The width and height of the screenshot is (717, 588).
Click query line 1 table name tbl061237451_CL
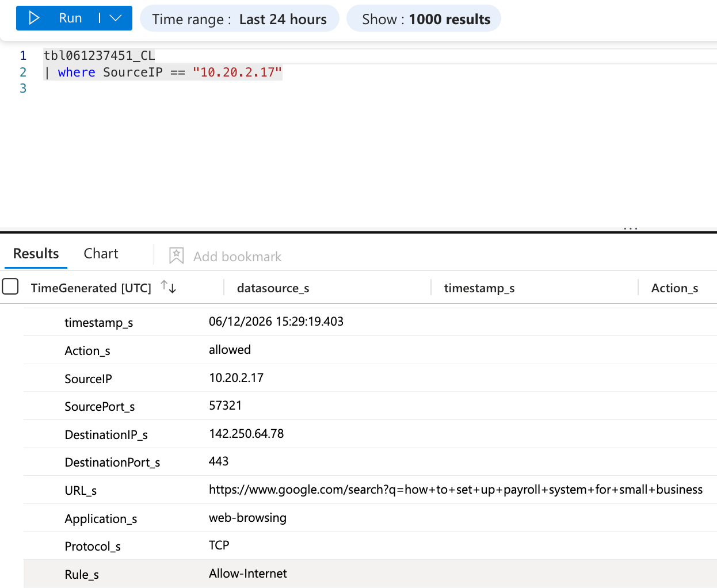(x=99, y=56)
